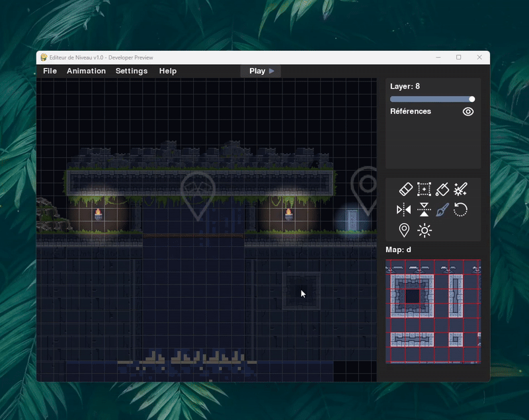This screenshot has width=529, height=420.
Task: Open the Settings menu
Action: pyautogui.click(x=132, y=71)
